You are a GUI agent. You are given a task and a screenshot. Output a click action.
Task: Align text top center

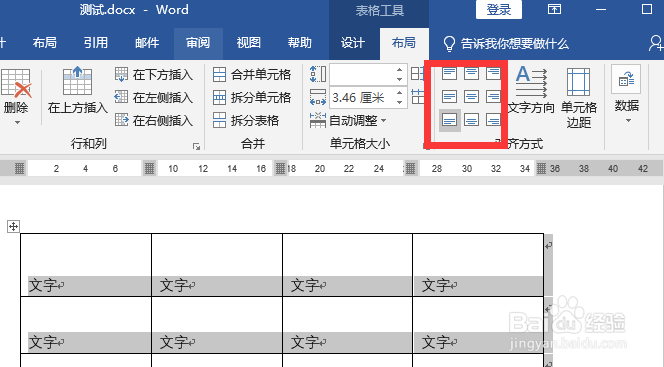tap(471, 74)
